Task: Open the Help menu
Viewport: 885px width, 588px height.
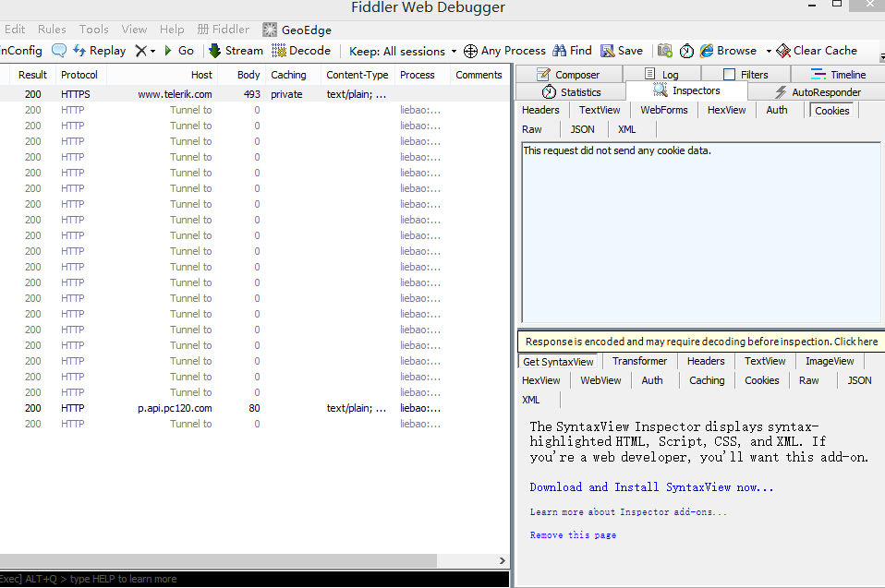Action: coord(172,30)
